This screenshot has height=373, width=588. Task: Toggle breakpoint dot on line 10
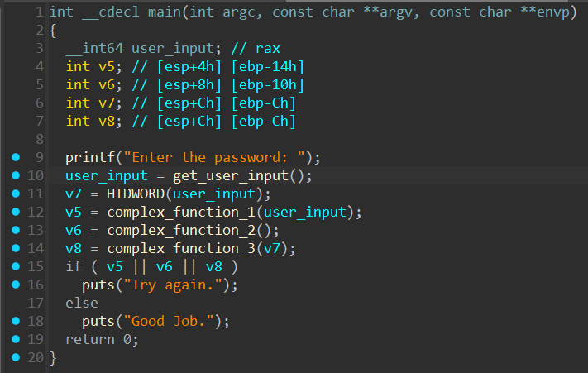tap(16, 175)
